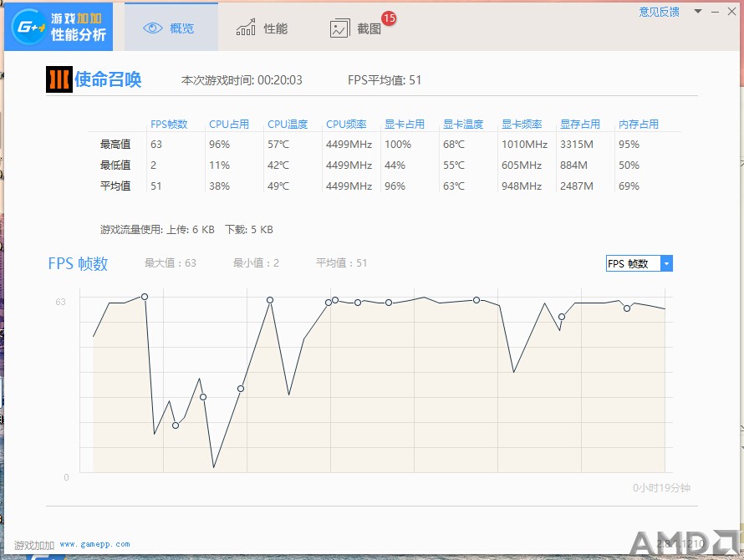Open the 意见反馈 feedback link
Screen dimensions: 744x560
click(x=659, y=12)
